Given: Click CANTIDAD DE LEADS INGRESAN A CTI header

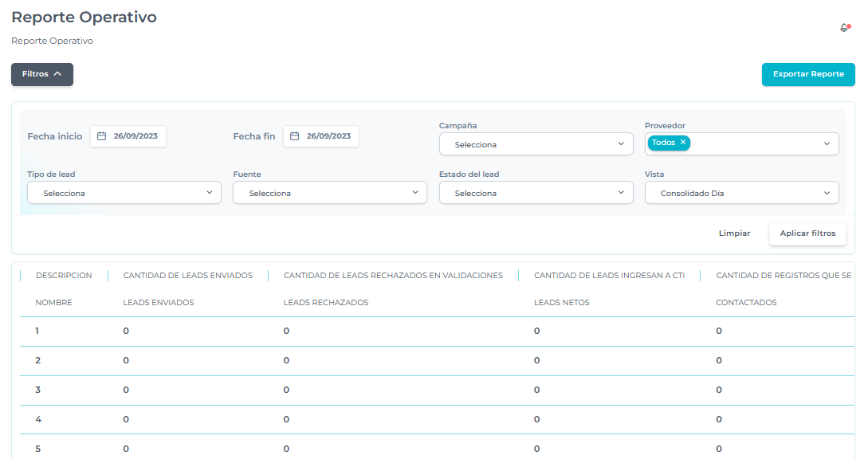Looking at the screenshot, I should (609, 276).
